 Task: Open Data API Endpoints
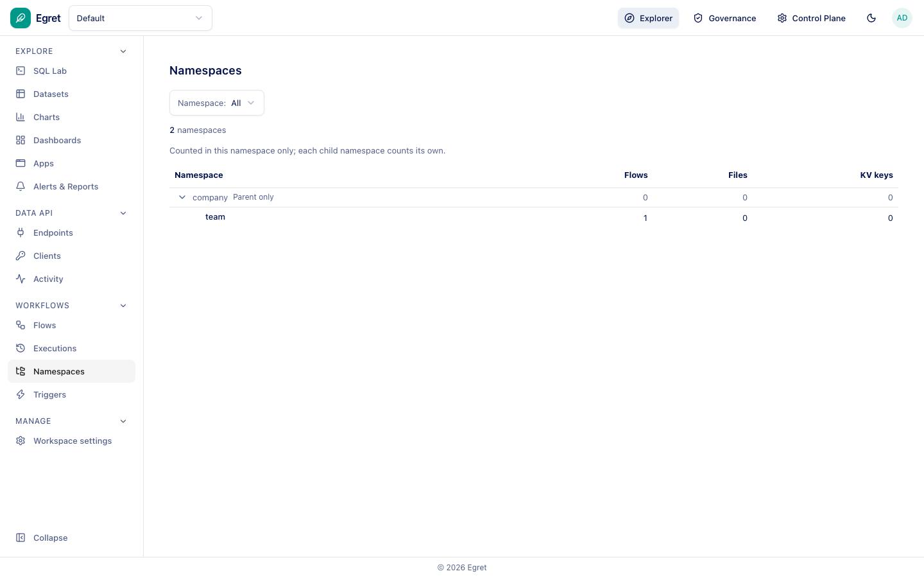[71, 232]
